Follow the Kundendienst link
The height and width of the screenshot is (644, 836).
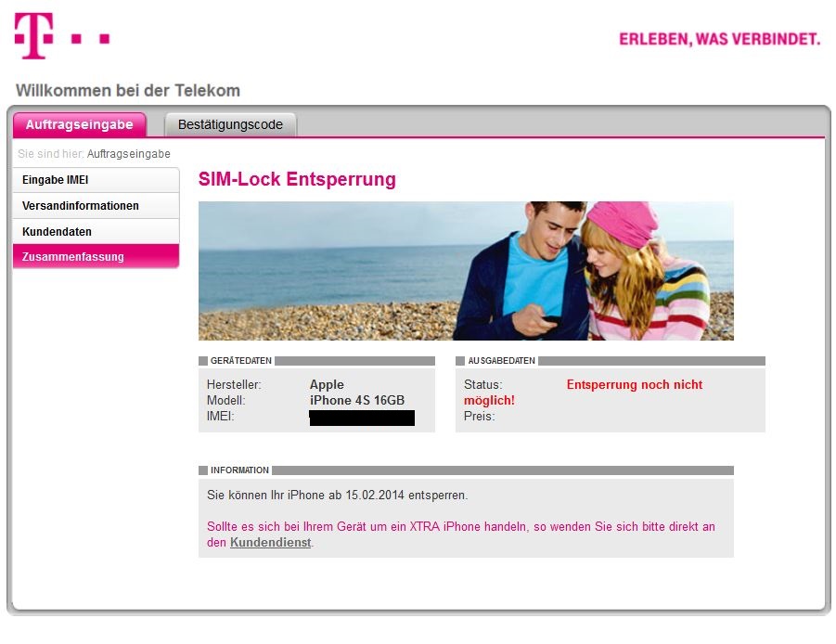click(x=270, y=543)
